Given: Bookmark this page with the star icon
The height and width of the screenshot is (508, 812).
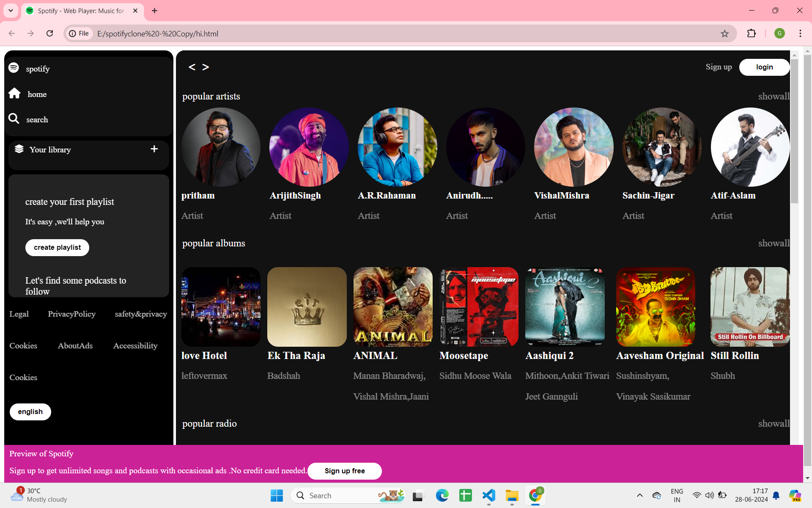Looking at the screenshot, I should pyautogui.click(x=724, y=33).
